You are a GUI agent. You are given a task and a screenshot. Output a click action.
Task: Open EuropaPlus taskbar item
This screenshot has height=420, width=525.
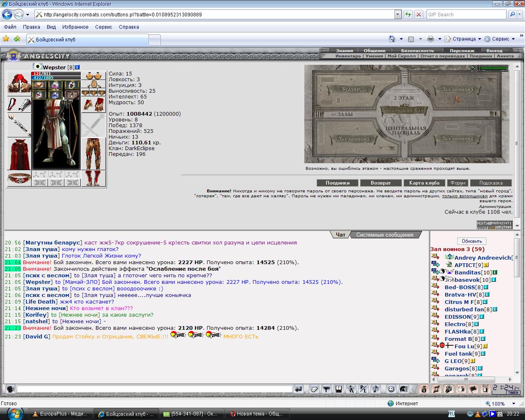click(x=60, y=414)
